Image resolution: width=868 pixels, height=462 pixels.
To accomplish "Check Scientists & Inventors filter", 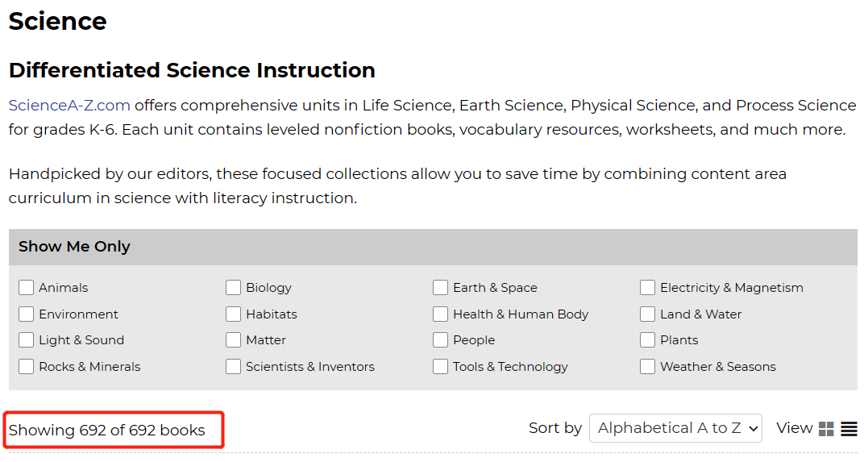I will pyautogui.click(x=234, y=367).
